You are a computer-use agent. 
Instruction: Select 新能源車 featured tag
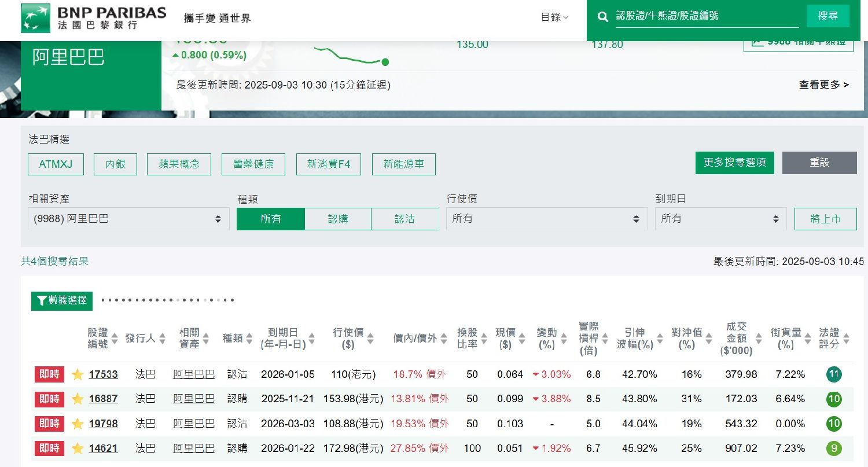coord(404,164)
